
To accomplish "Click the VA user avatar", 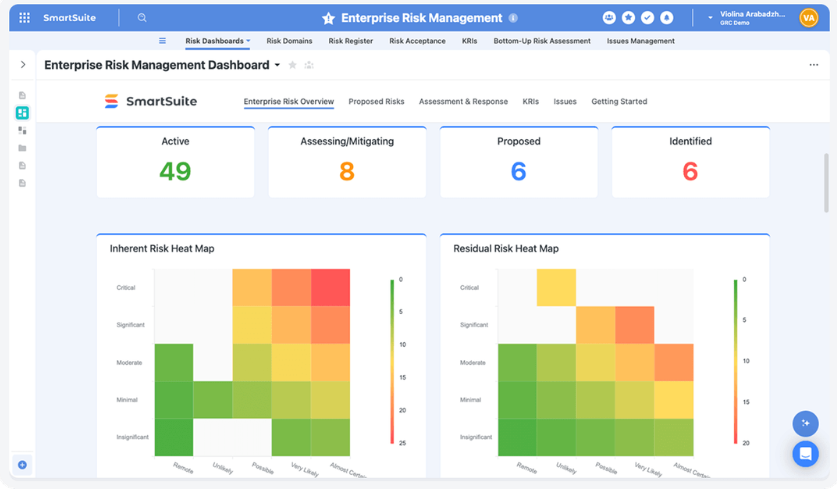I will pos(809,18).
